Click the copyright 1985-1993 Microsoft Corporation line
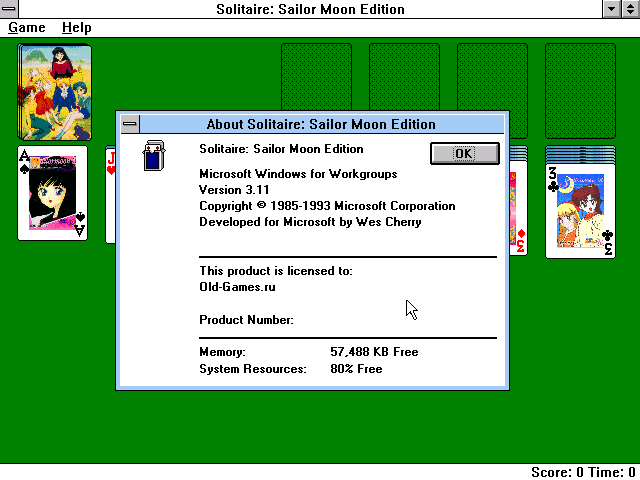This screenshot has height=480, width=640. click(327, 206)
